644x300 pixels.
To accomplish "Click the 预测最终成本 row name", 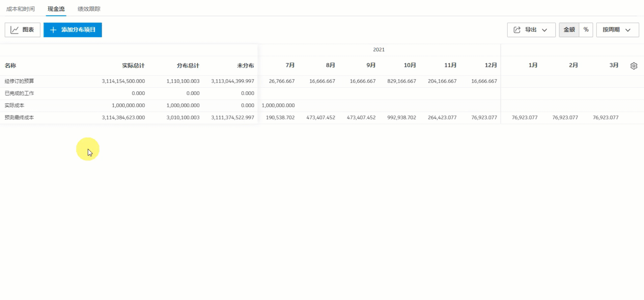I will pos(19,117).
